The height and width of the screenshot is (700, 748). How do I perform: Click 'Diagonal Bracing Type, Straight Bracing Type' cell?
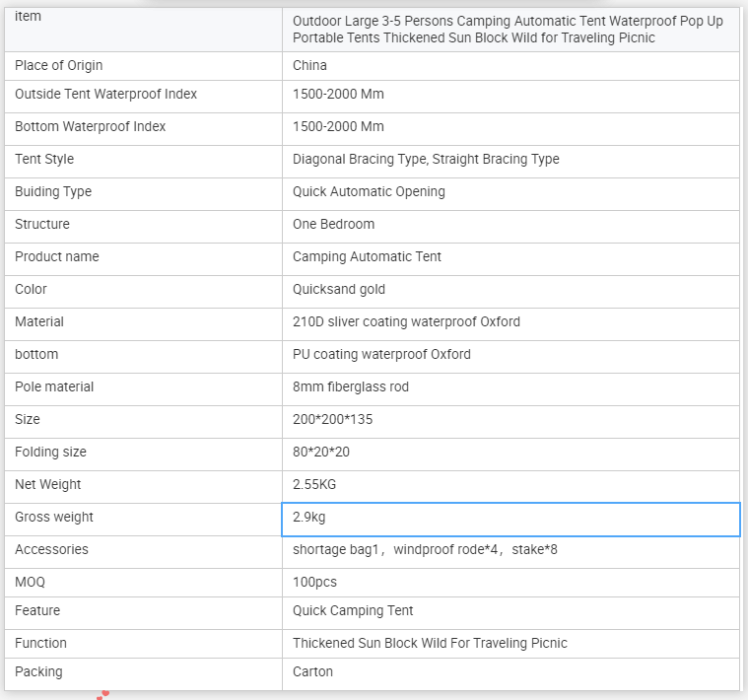click(x=426, y=160)
